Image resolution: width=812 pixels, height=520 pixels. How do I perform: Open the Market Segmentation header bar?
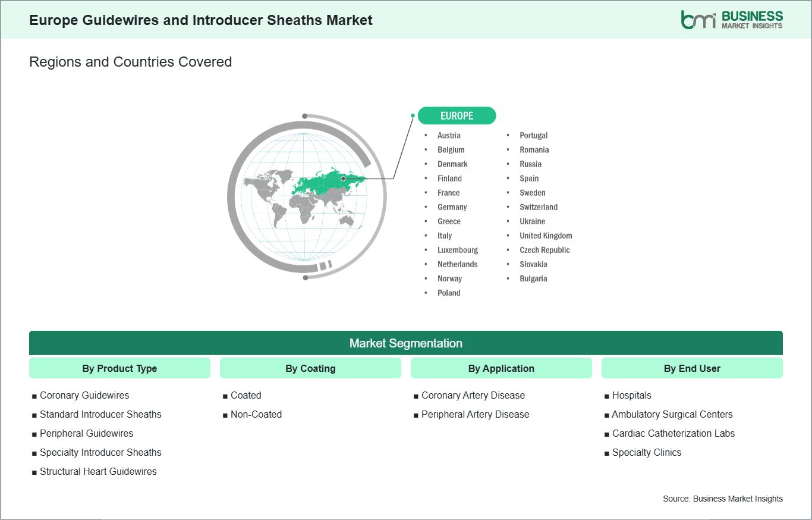pos(405,343)
